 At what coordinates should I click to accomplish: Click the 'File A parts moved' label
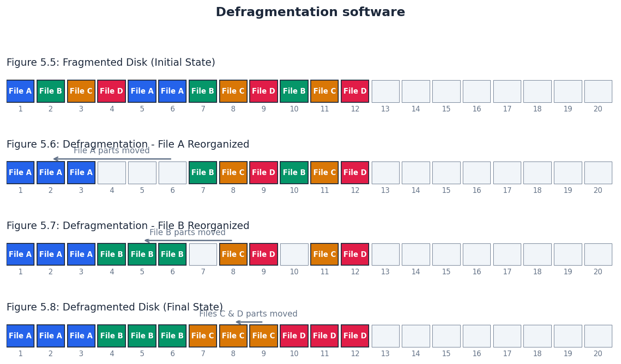pyautogui.click(x=112, y=150)
